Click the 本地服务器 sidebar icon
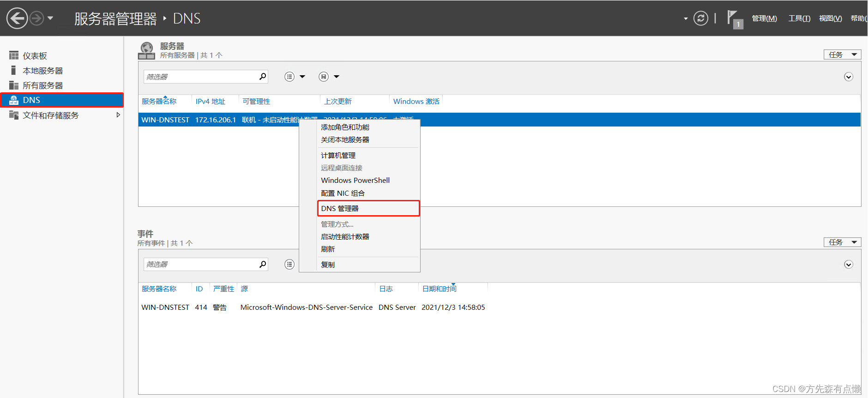Image resolution: width=868 pixels, height=398 pixels. 13,70
